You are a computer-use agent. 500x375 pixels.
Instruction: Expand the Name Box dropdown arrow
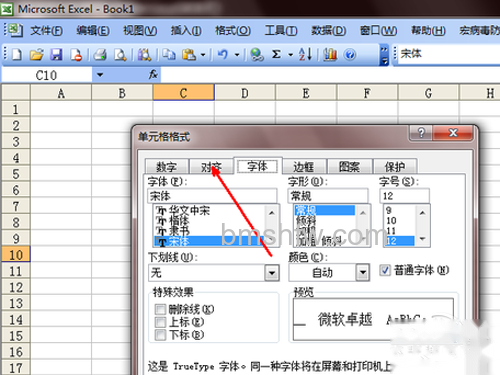click(x=100, y=75)
